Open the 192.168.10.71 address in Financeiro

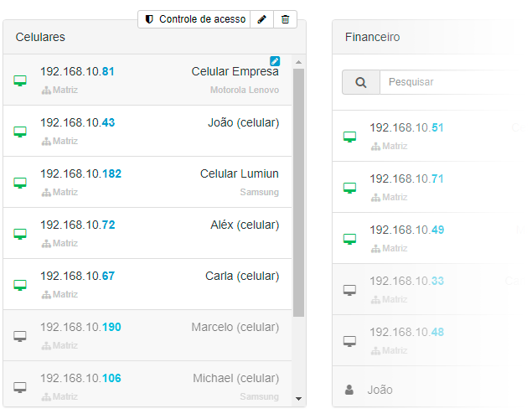point(406,179)
